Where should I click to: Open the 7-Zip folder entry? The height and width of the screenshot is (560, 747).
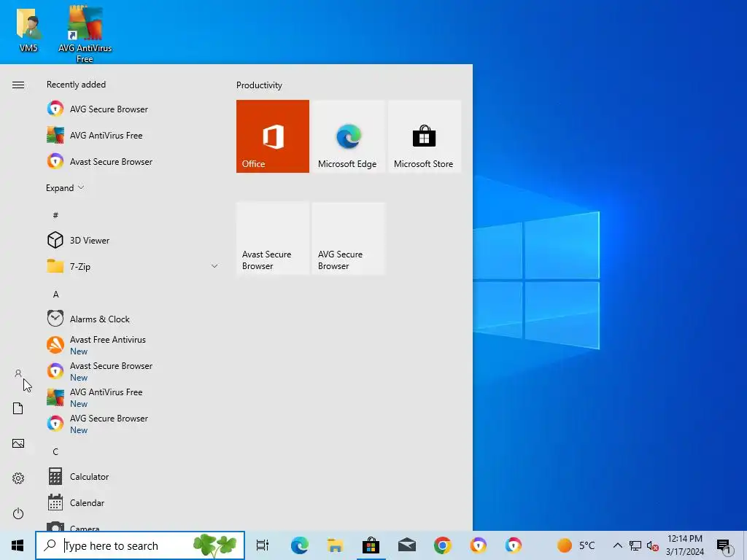pos(134,266)
